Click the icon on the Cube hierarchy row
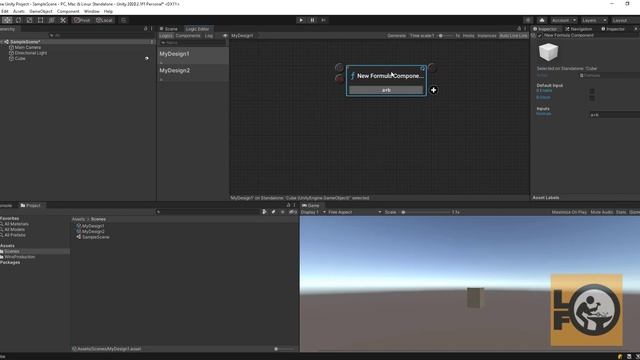Screen dimensions: 640x360 (x=147, y=59)
